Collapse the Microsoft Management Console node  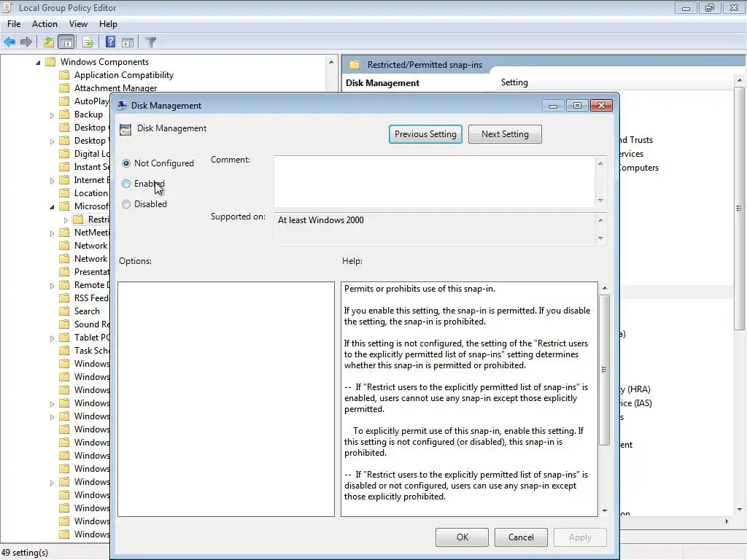click(x=52, y=206)
